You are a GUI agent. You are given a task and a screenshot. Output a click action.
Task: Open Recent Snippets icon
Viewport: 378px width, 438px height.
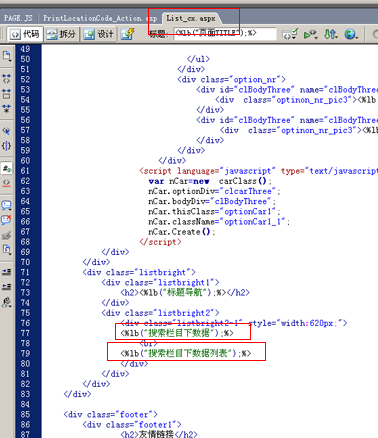click(x=7, y=249)
